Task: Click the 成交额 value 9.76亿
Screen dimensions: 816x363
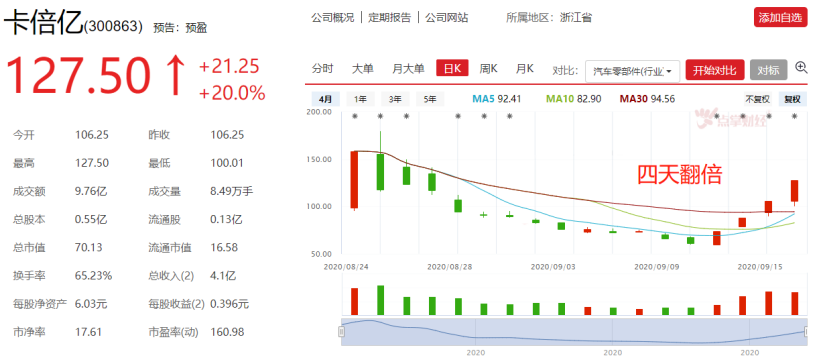Action: click(x=91, y=191)
